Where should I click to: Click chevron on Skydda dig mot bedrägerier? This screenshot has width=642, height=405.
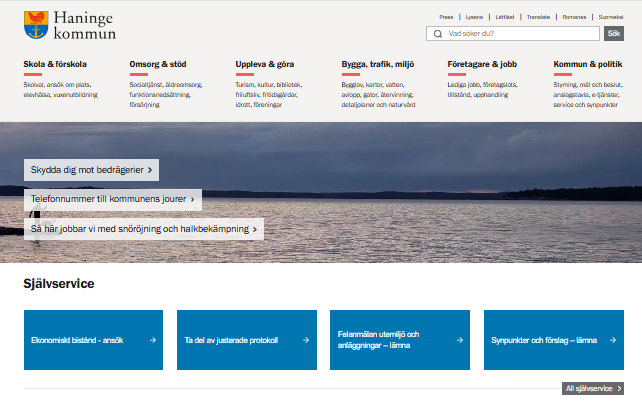[150, 170]
